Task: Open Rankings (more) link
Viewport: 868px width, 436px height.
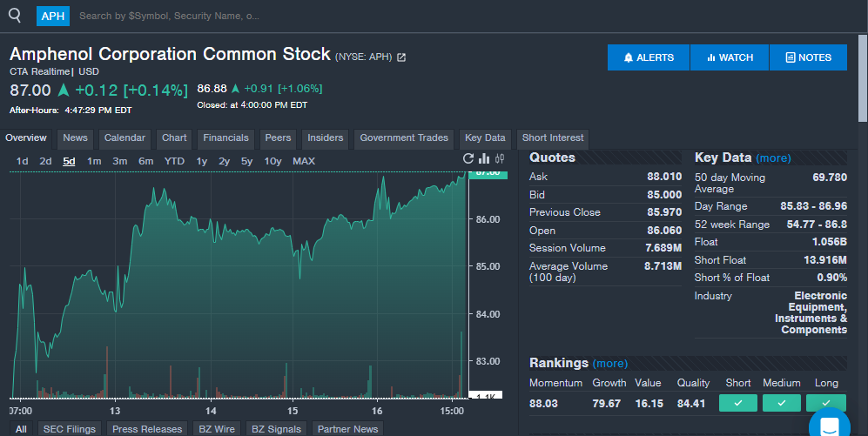Action: tap(610, 364)
